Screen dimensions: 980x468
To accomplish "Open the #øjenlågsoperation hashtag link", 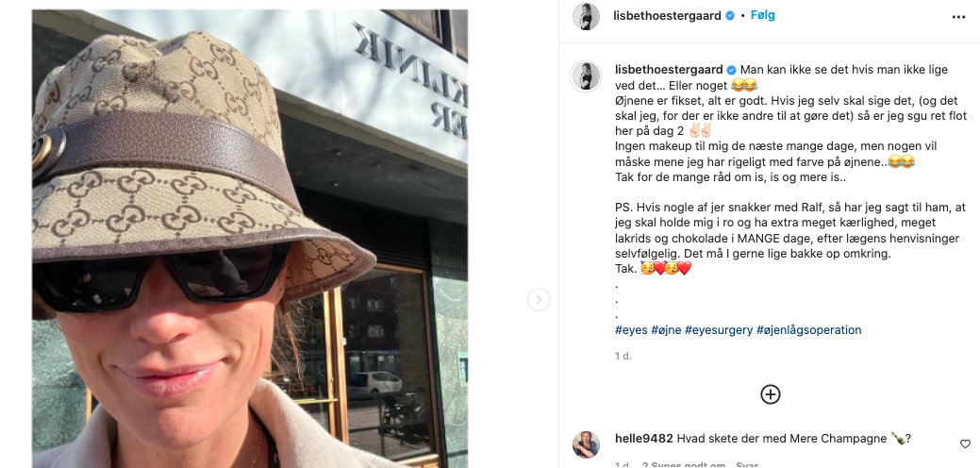I will pos(808,330).
